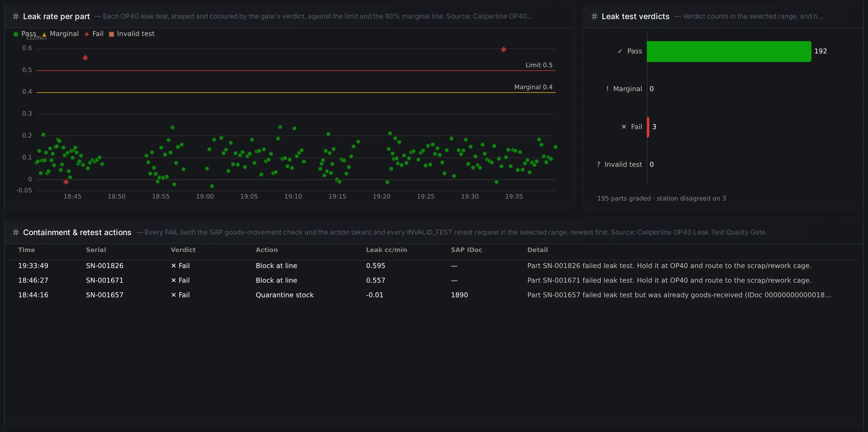The image size is (868, 432).
Task: Click the hash icon beside Leak test verdicts
Action: point(594,17)
